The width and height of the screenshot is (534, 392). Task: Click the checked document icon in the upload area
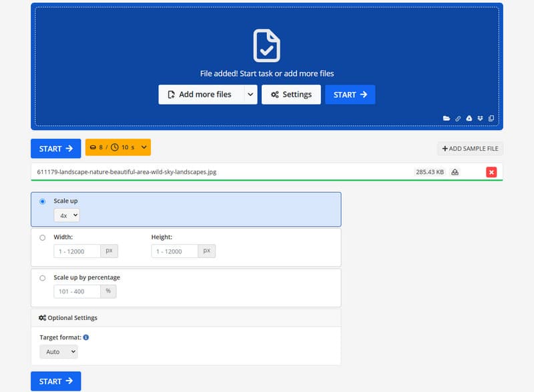click(x=266, y=45)
